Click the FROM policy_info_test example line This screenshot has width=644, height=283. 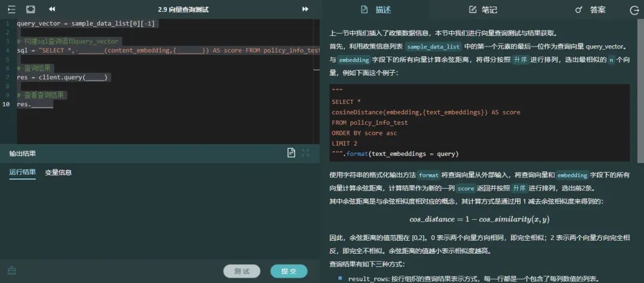(370, 122)
